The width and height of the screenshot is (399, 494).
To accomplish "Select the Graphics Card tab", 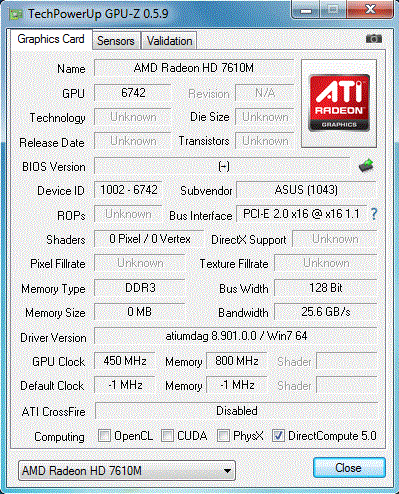I will click(x=51, y=39).
